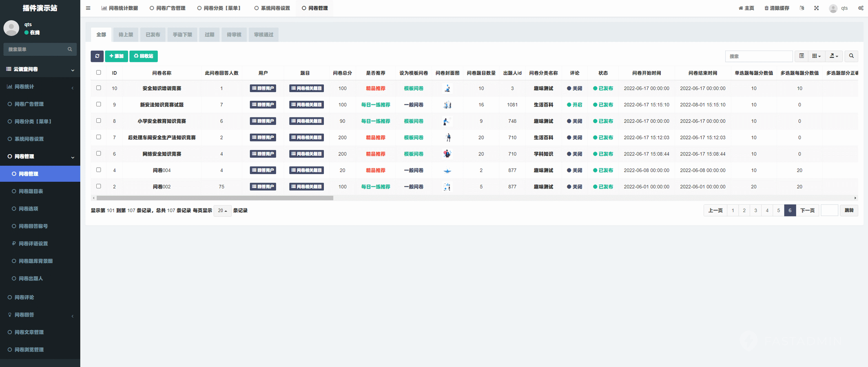Click the cover thumbnail for 网络安全知识竞赛
868x367 pixels.
[x=447, y=154]
